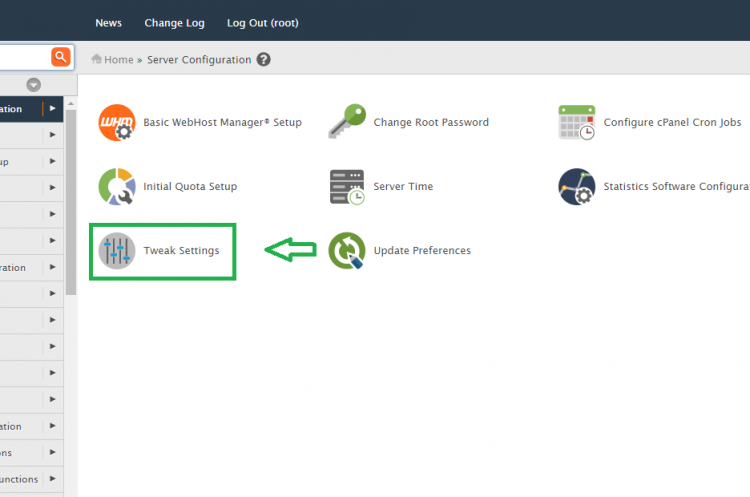Open the News menu item
The image size is (750, 497).
(x=109, y=23)
